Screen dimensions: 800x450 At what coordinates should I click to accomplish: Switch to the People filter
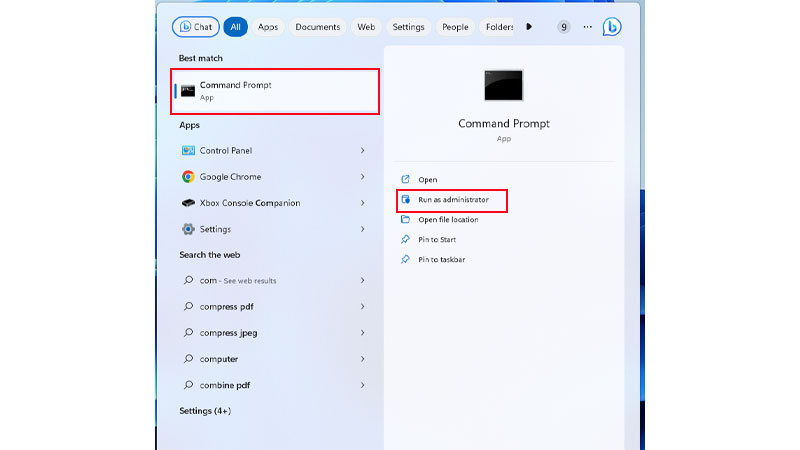coord(455,27)
